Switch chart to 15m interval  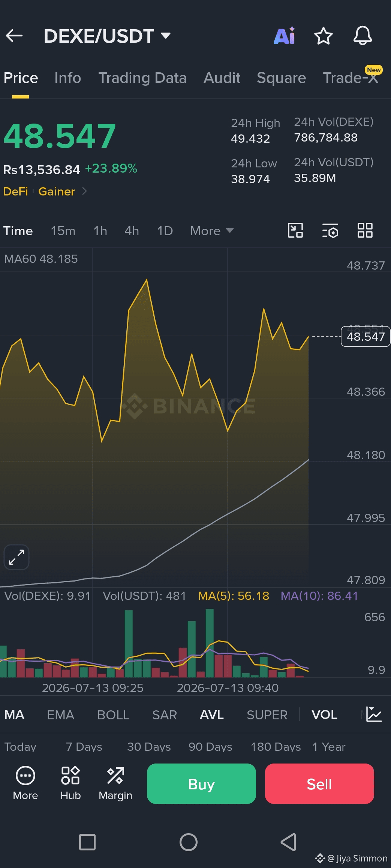click(x=63, y=231)
